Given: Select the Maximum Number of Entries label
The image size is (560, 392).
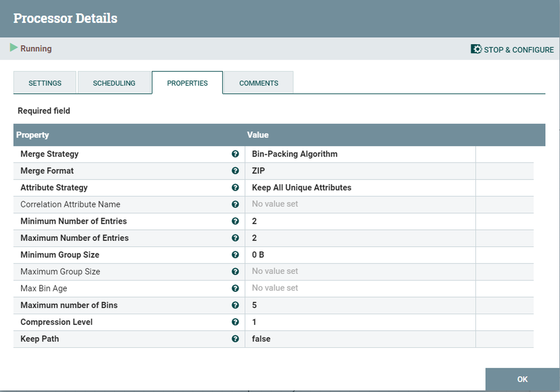Looking at the screenshot, I should (x=75, y=238).
